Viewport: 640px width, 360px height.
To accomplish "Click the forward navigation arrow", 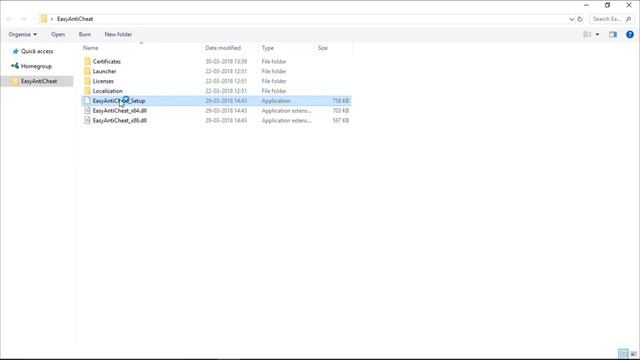I will (23, 19).
